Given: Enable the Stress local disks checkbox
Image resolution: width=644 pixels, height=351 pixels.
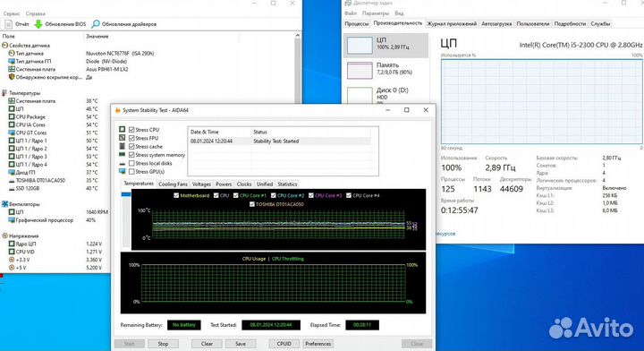Looking at the screenshot, I should 131,163.
